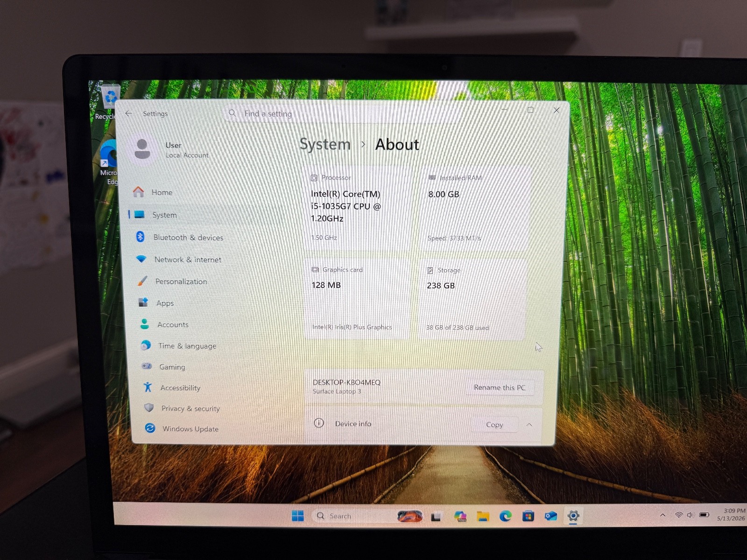Screen dimensions: 747x560
Task: Click the search magnifier icon in Settings
Action: click(x=232, y=113)
